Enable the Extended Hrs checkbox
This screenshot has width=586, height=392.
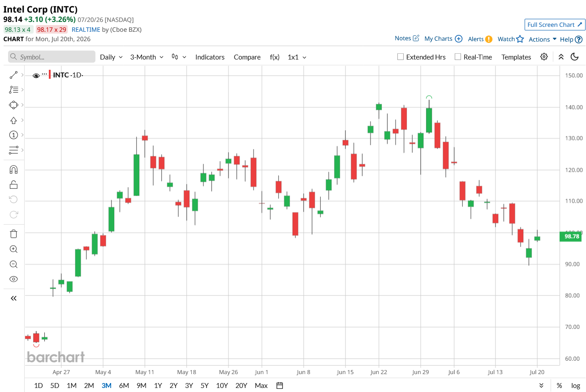(x=401, y=57)
